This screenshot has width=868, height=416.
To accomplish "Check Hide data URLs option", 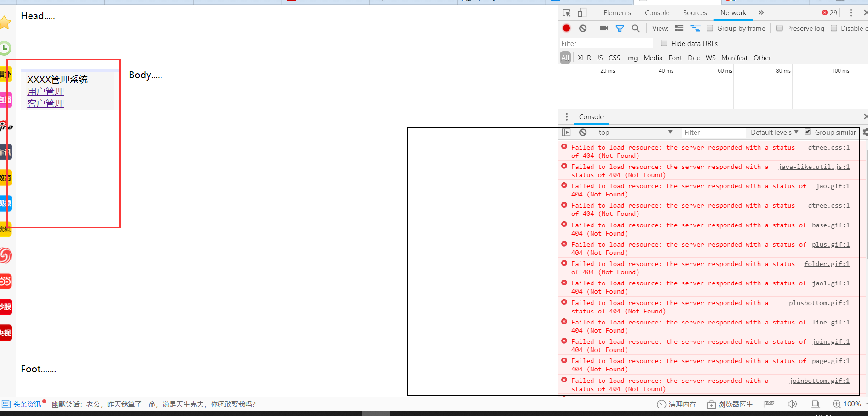I will pos(664,43).
